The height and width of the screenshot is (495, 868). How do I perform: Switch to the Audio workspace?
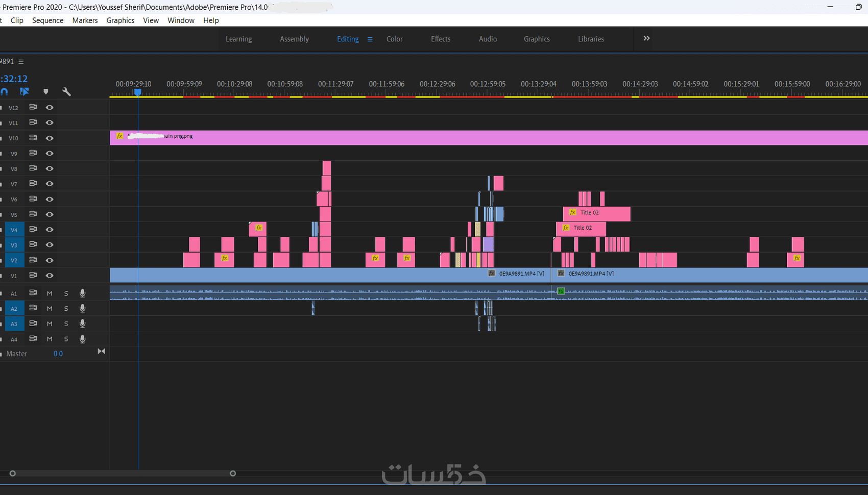click(488, 39)
